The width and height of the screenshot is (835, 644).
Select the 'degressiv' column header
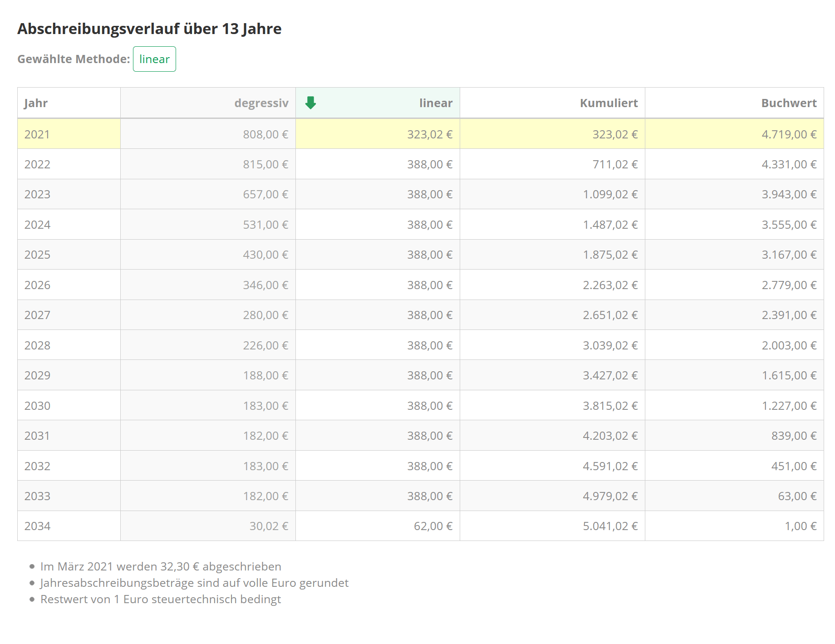(261, 103)
